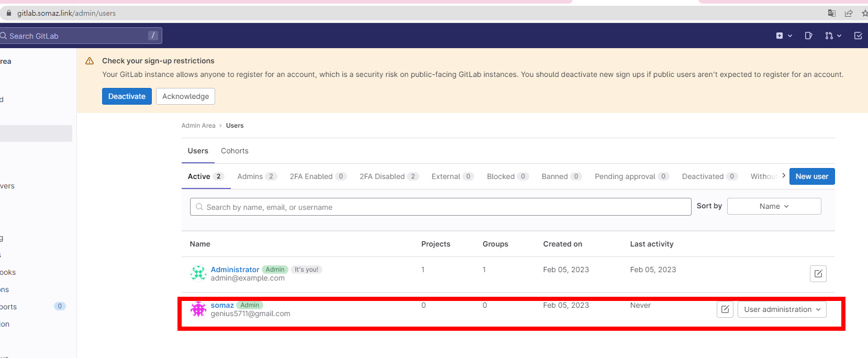Viewport: 868px width, 358px height.
Task: Click the warning triangle icon
Action: pos(90,61)
